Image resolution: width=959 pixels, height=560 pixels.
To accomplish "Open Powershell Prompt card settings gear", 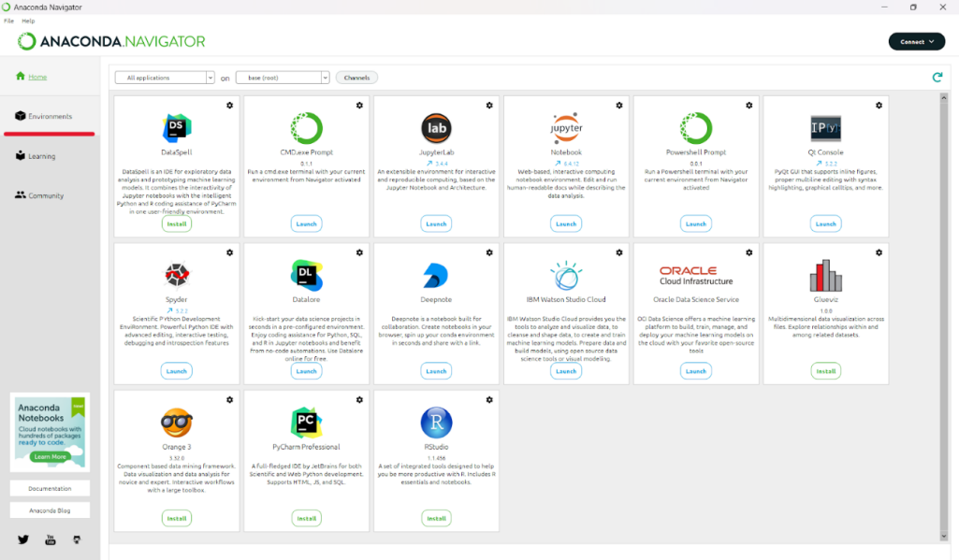I will (x=749, y=105).
